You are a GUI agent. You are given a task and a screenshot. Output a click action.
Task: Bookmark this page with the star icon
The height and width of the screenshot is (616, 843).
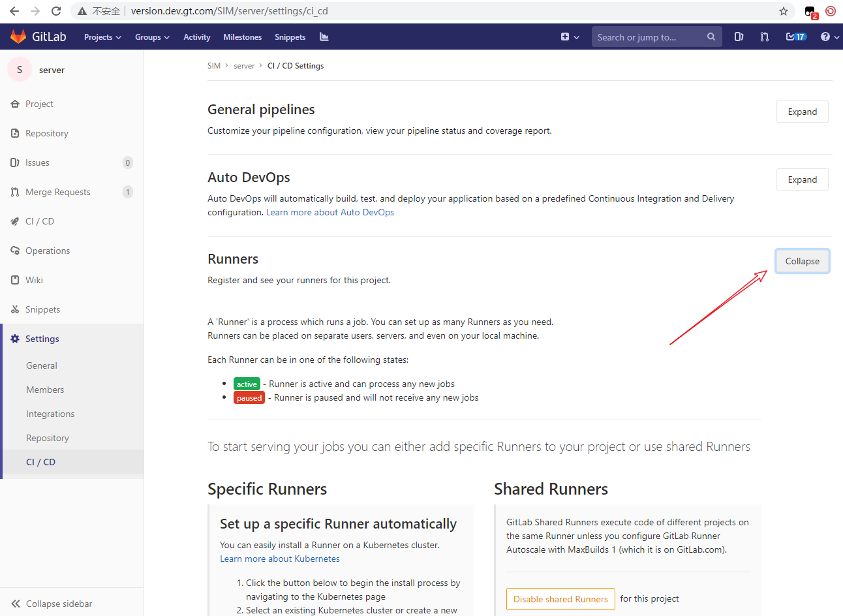pos(784,11)
